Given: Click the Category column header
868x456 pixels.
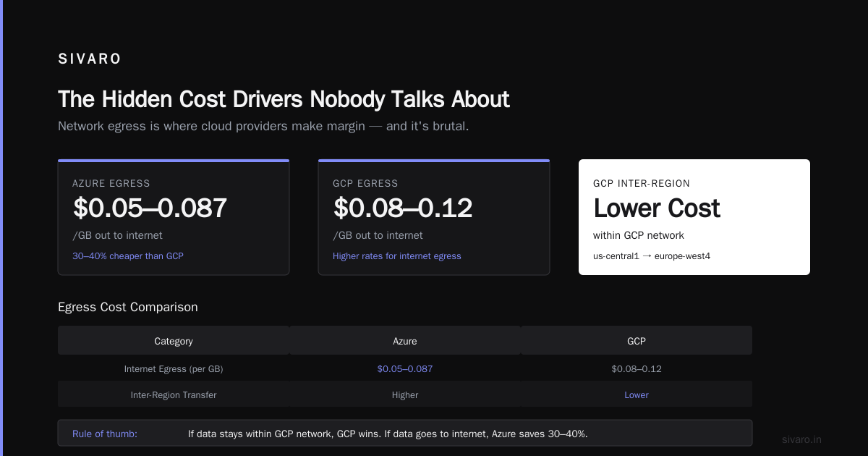Looking at the screenshot, I should click(x=174, y=341).
